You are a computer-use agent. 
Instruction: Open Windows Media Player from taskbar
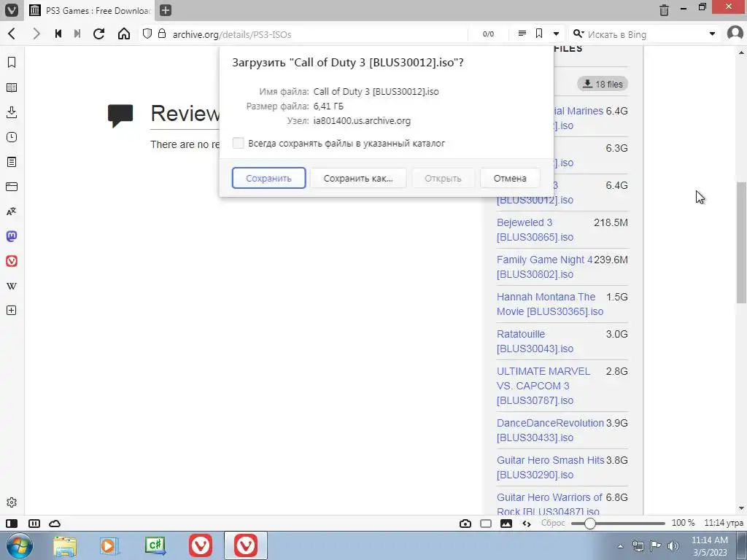click(x=109, y=546)
